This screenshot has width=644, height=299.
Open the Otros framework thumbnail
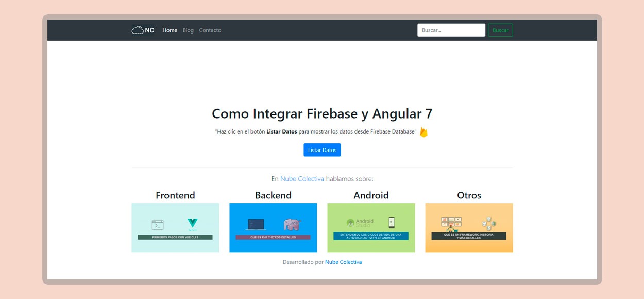(x=469, y=227)
